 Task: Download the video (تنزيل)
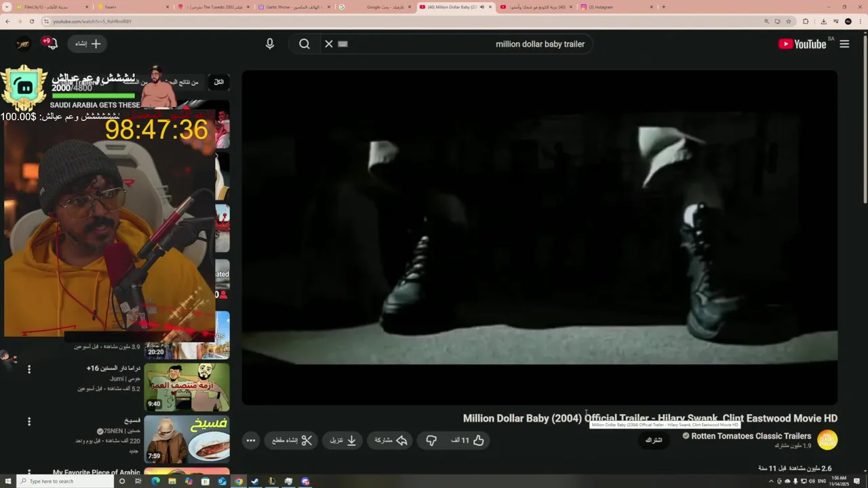coord(343,441)
